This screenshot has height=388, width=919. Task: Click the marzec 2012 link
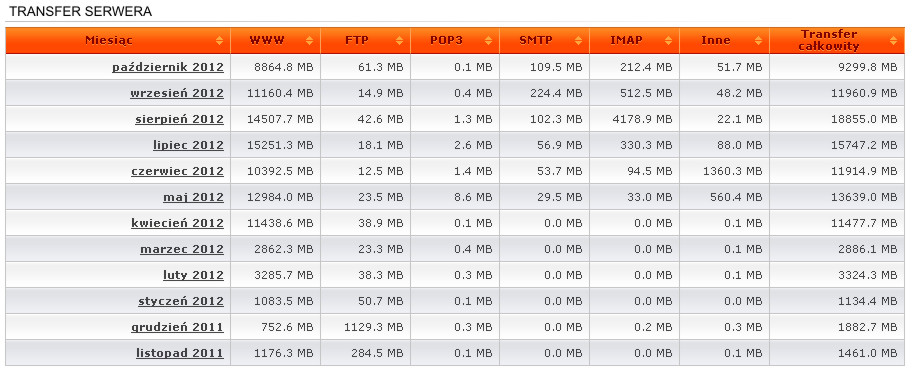coord(182,249)
